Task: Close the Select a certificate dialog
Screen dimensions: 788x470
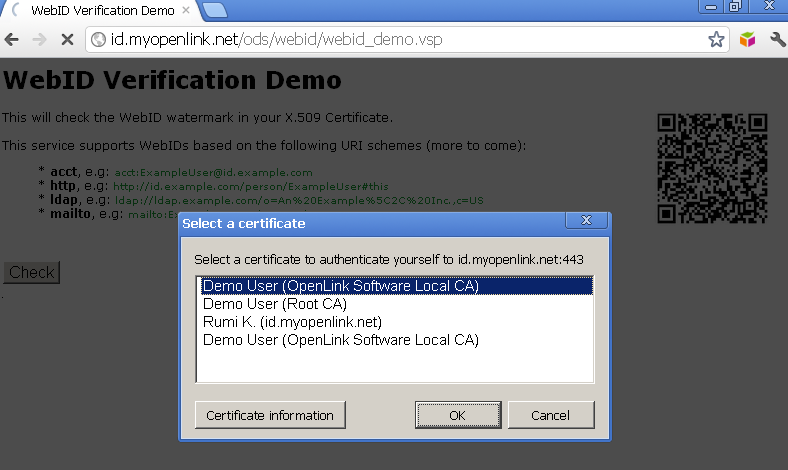Action: coord(580,221)
